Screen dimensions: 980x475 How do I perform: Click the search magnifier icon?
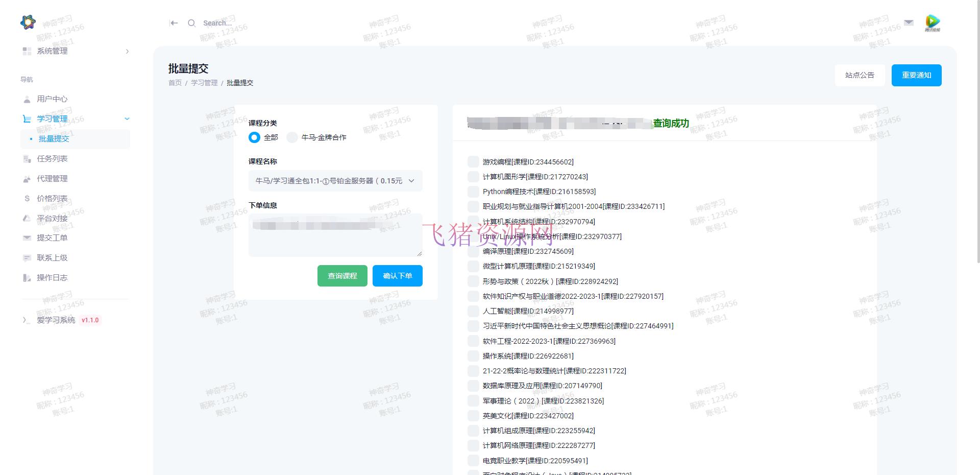click(x=191, y=23)
